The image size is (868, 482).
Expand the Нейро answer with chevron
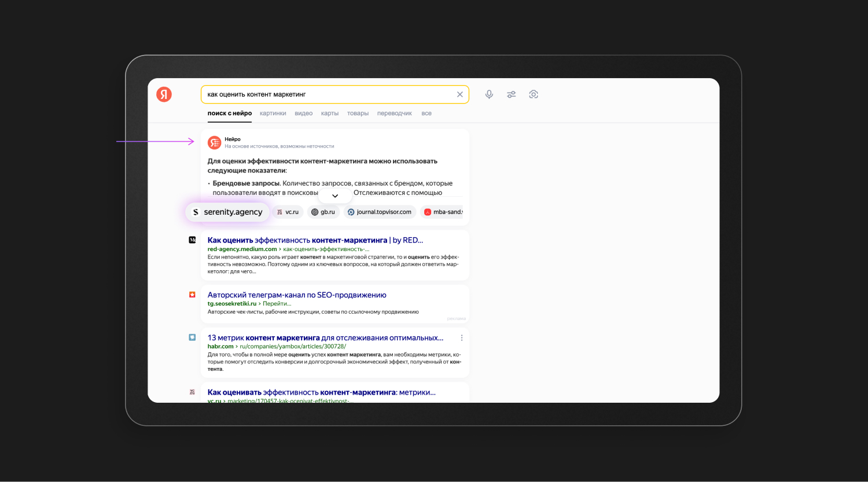click(335, 196)
